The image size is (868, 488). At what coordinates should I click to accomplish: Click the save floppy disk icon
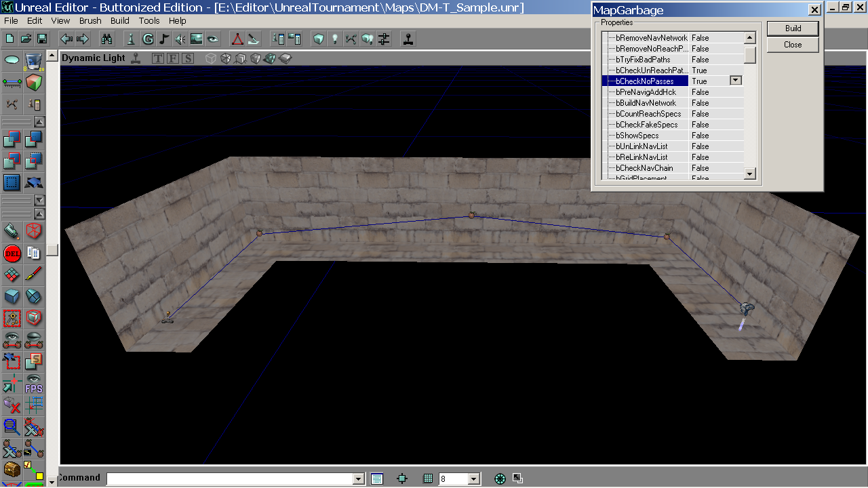42,39
